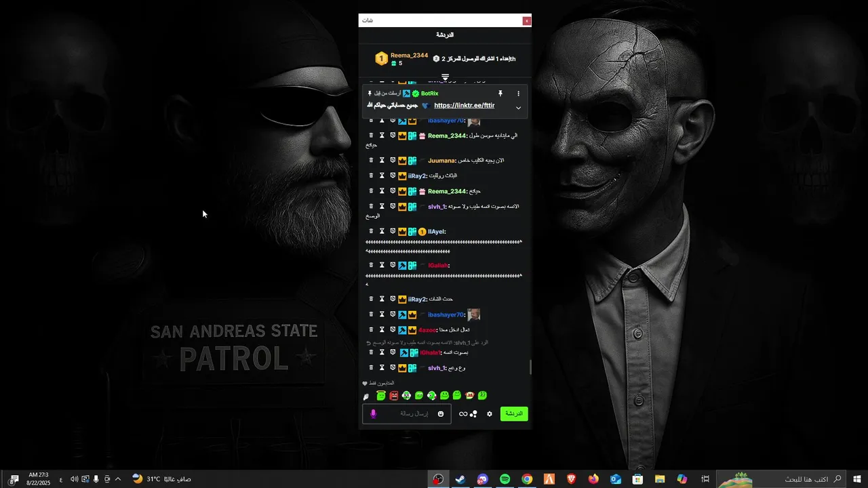868x488 pixels.
Task: Timeout slvh_1 on the 'وع وعع' row
Action: [x=382, y=368]
